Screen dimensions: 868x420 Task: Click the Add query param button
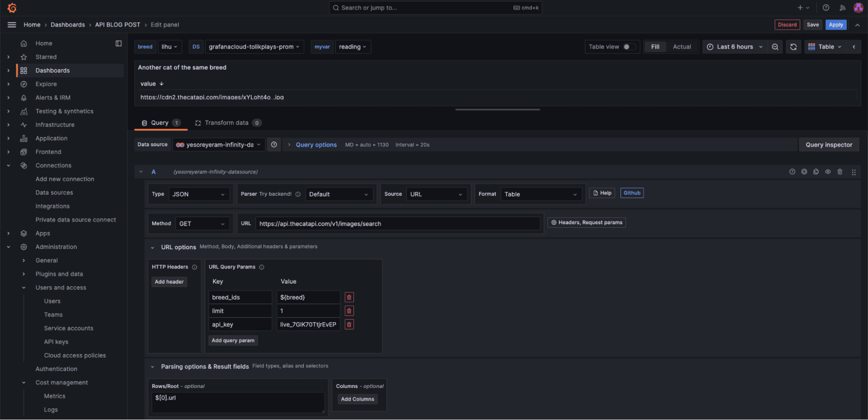click(x=233, y=340)
